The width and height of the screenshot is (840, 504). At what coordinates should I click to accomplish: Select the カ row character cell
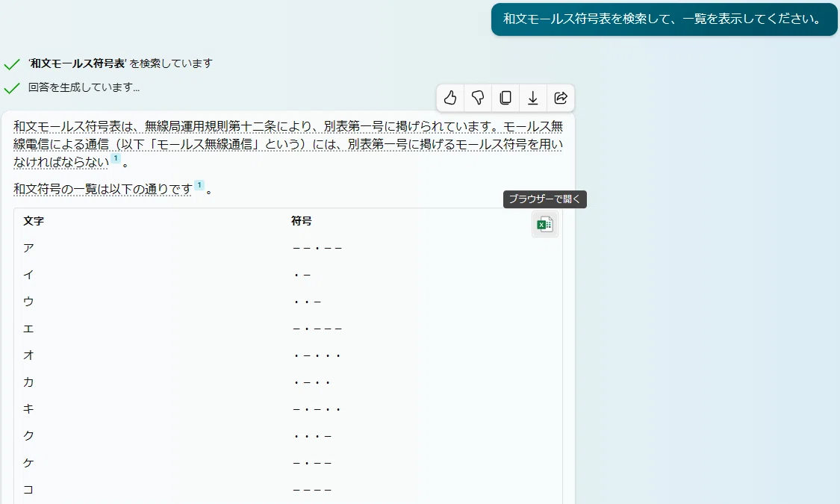click(28, 382)
